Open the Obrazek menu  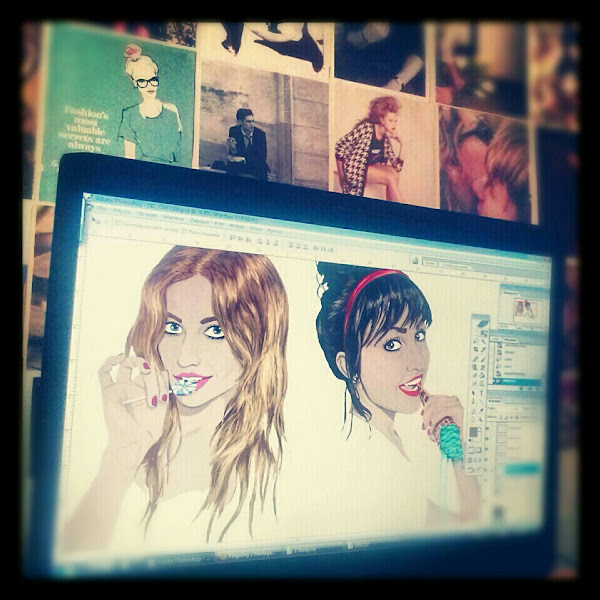point(147,214)
